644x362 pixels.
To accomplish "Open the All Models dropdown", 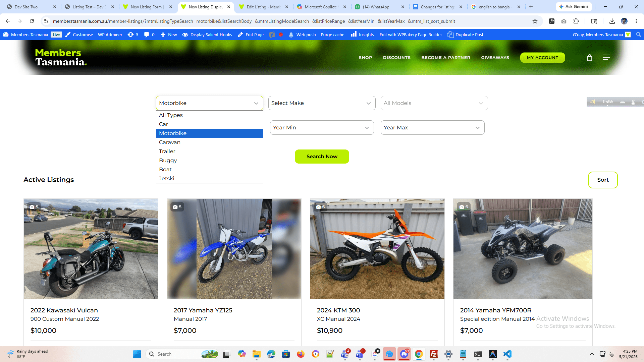I will click(x=434, y=103).
